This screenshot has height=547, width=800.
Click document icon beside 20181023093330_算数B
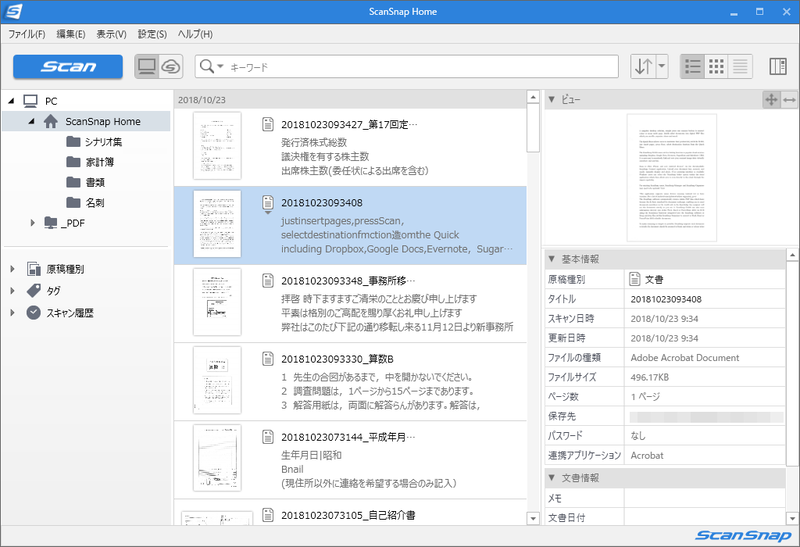pyautogui.click(x=268, y=359)
